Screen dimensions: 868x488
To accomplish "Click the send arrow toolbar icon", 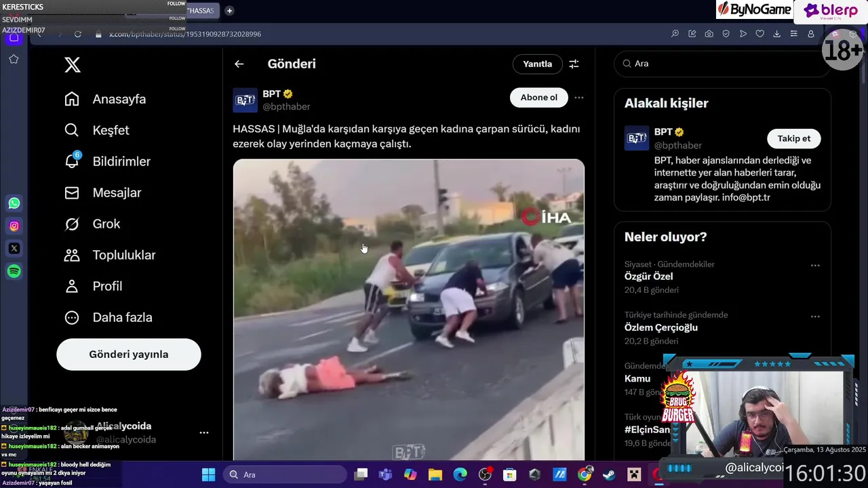I will pyautogui.click(x=743, y=34).
